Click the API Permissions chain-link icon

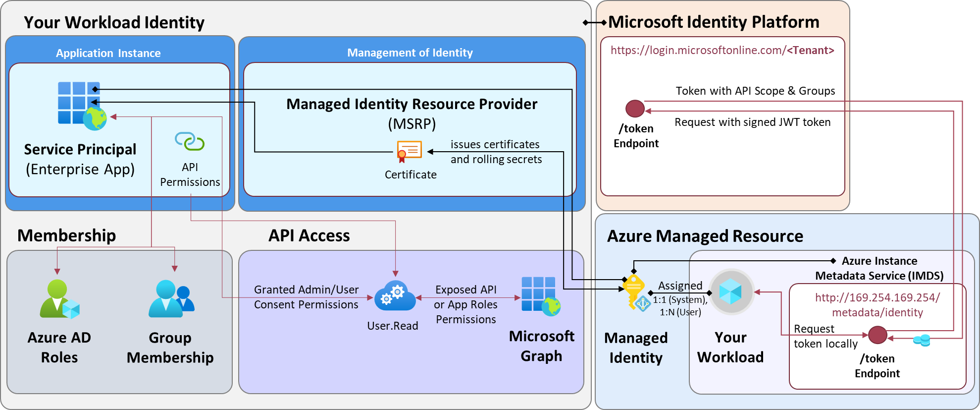pyautogui.click(x=190, y=141)
